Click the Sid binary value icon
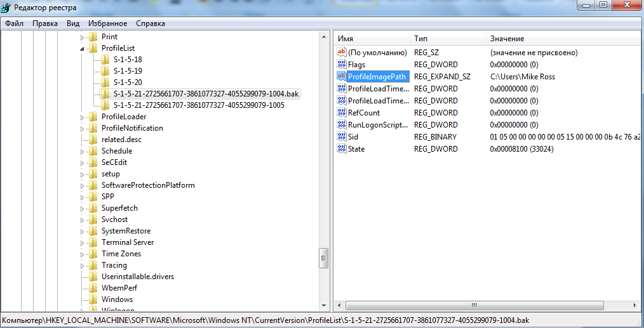 coord(342,137)
